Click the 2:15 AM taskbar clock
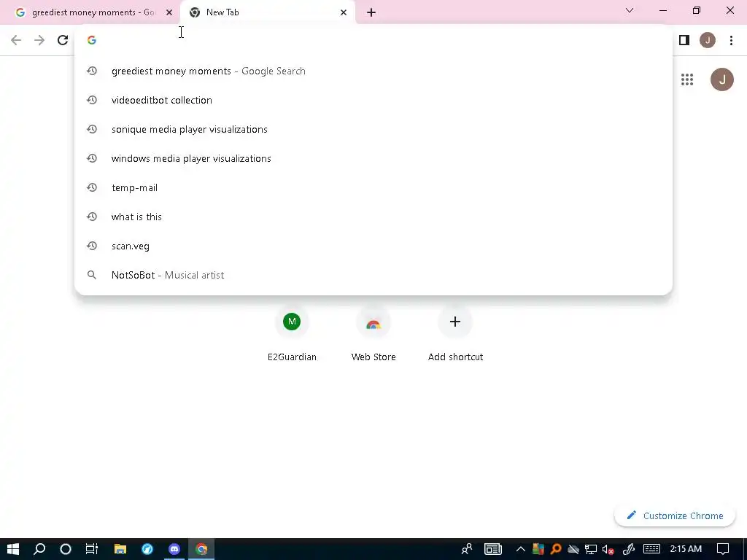The height and width of the screenshot is (560, 747). coord(686,549)
